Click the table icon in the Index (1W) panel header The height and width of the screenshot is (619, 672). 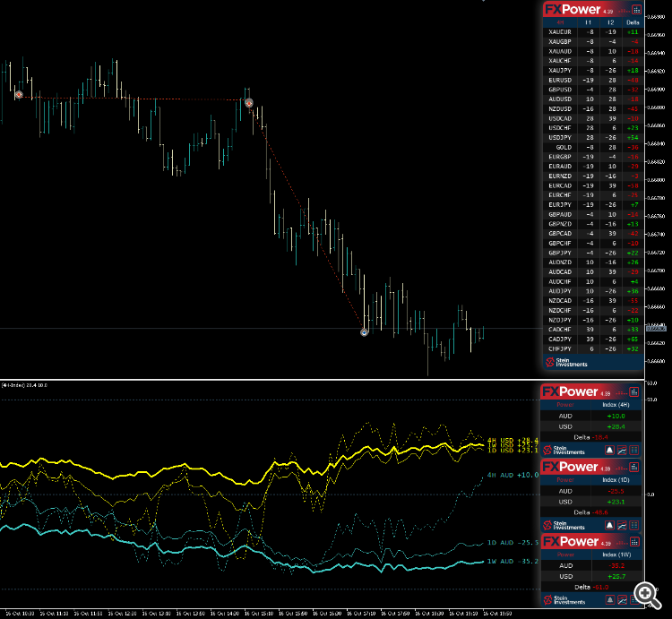(633, 541)
